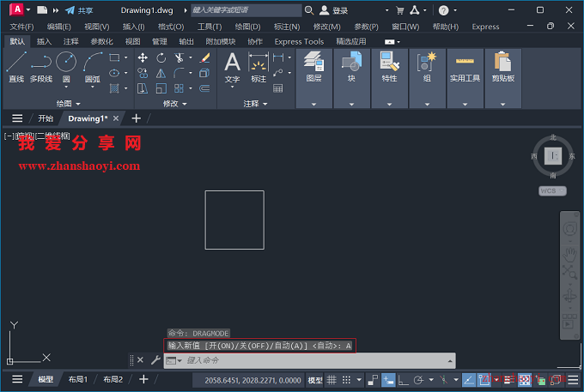This screenshot has width=584, height=392.
Task: Toggle transparency display in status bar
Action: click(x=525, y=380)
